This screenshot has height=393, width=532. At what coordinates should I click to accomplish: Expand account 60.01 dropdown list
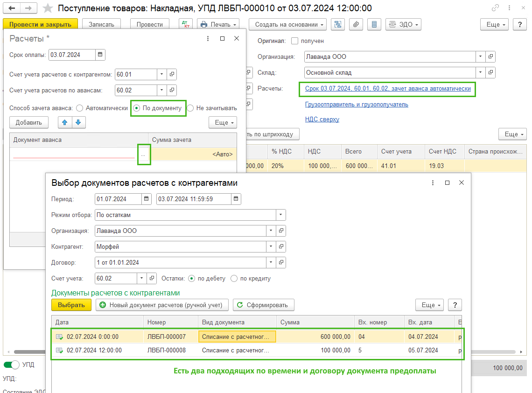[x=162, y=74]
